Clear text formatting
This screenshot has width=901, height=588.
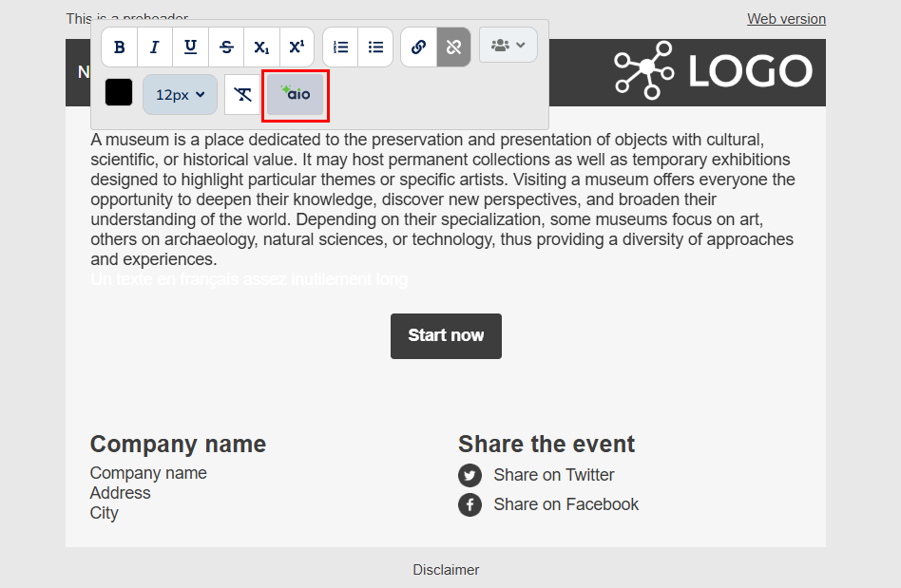tap(243, 94)
